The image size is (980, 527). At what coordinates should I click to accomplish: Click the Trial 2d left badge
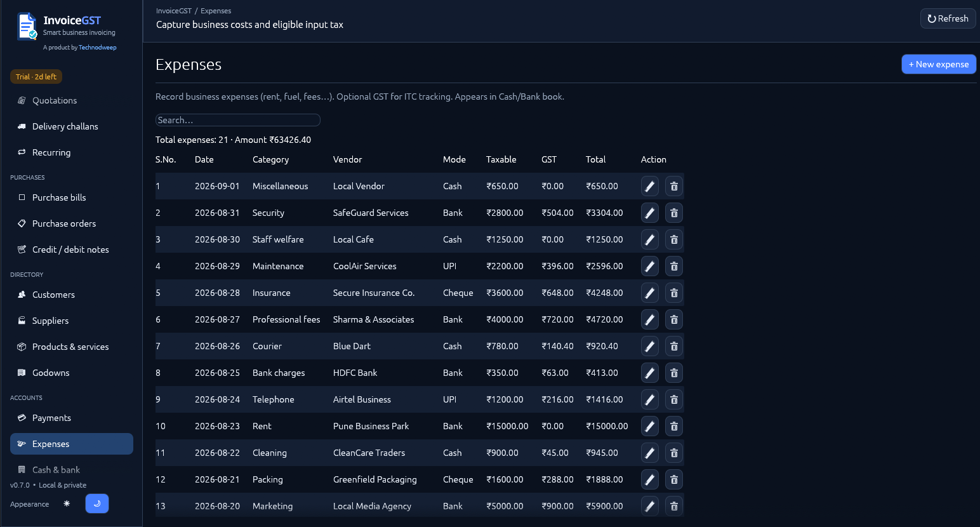click(x=36, y=77)
